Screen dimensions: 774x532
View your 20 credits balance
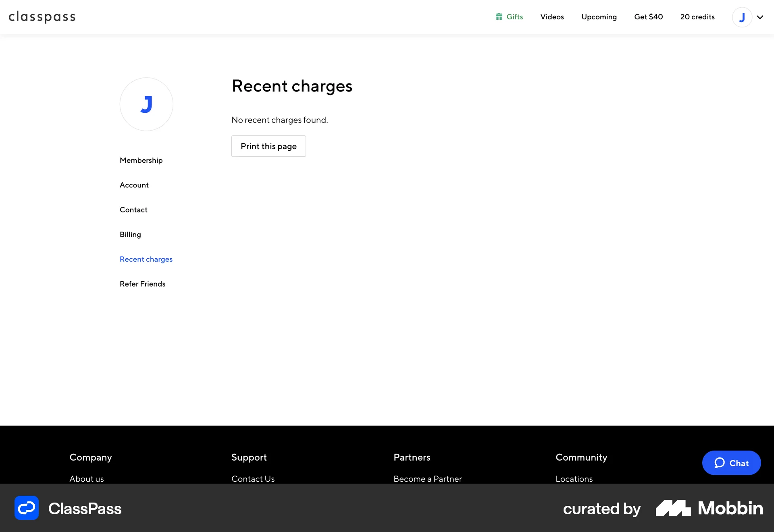click(x=697, y=17)
